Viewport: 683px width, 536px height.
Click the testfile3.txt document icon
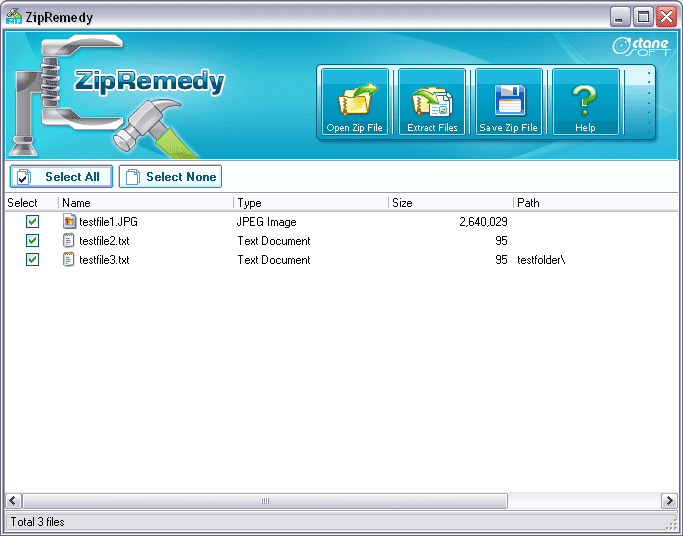coord(69,260)
